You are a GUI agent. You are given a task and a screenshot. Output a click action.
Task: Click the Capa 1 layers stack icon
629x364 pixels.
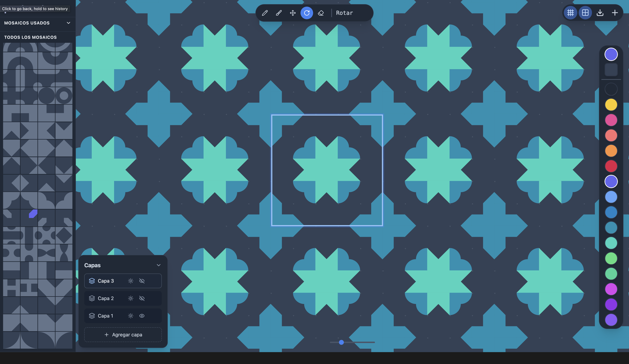pos(92,316)
